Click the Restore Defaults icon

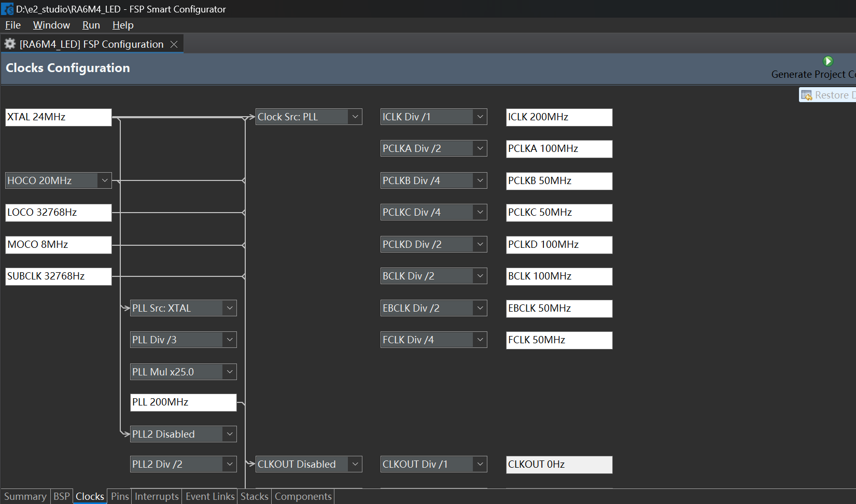coord(807,95)
